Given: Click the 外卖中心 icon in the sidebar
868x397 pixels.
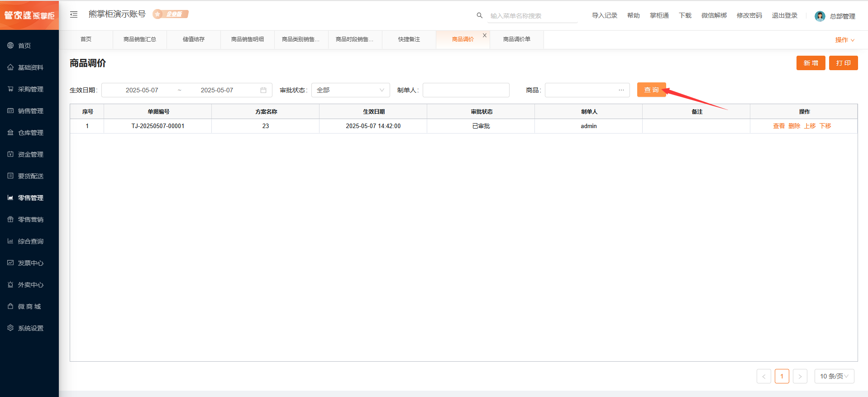Looking at the screenshot, I should pyautogui.click(x=10, y=284).
